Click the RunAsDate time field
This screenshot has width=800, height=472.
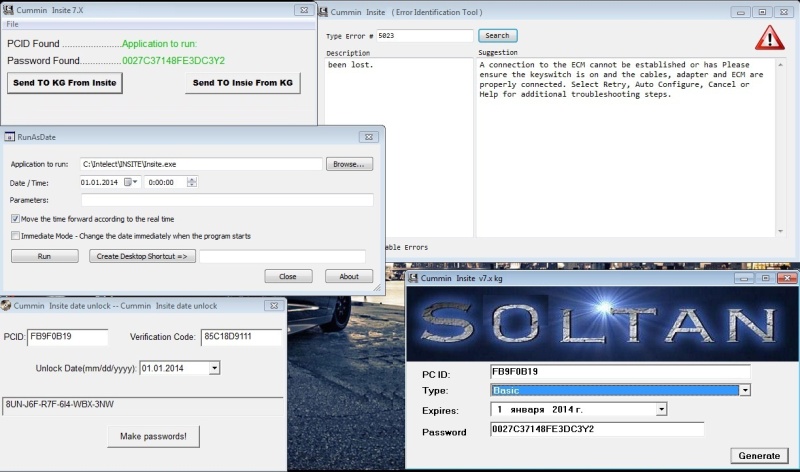[166, 182]
